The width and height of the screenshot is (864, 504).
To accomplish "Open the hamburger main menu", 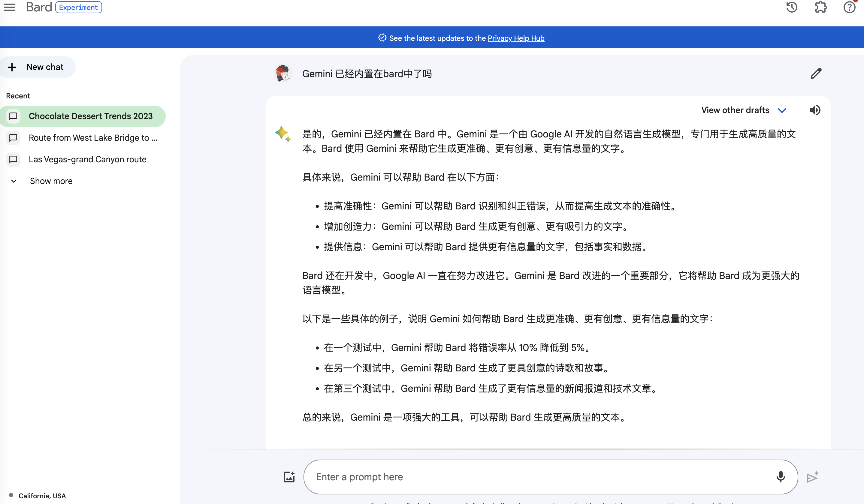I will [x=10, y=7].
